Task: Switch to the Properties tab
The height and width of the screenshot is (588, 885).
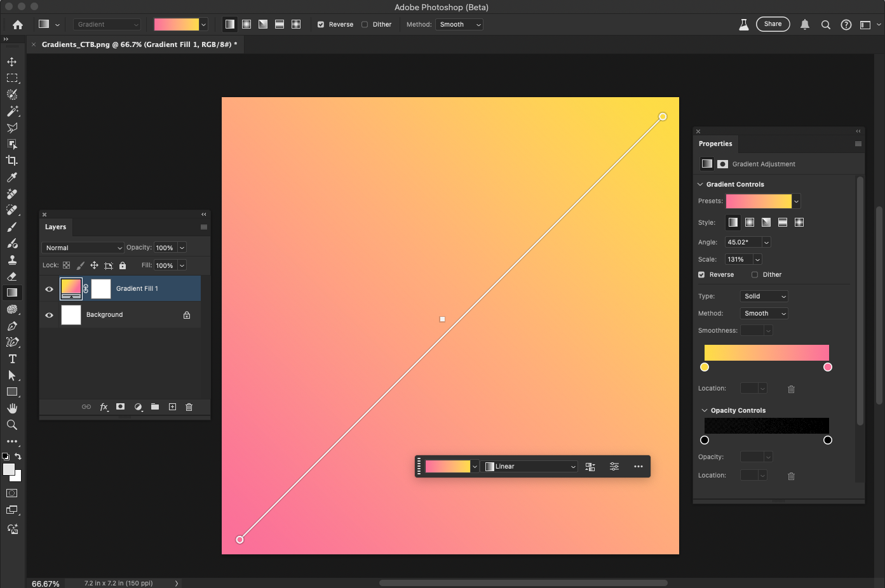Action: pos(715,144)
